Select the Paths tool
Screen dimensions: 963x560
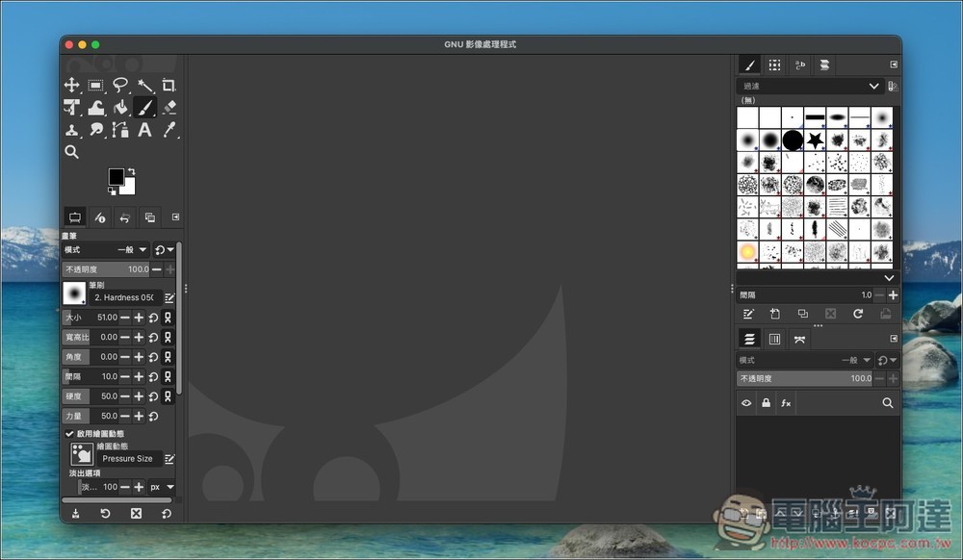pos(120,130)
